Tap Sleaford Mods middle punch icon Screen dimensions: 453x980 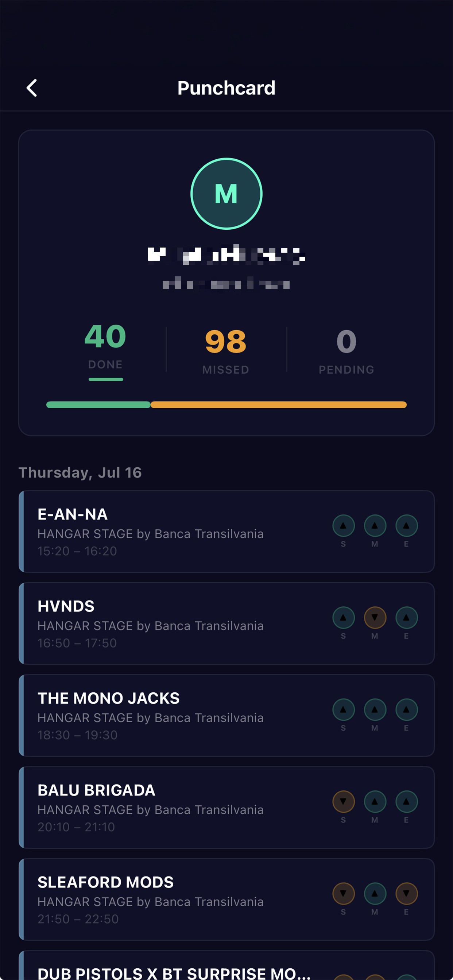375,894
